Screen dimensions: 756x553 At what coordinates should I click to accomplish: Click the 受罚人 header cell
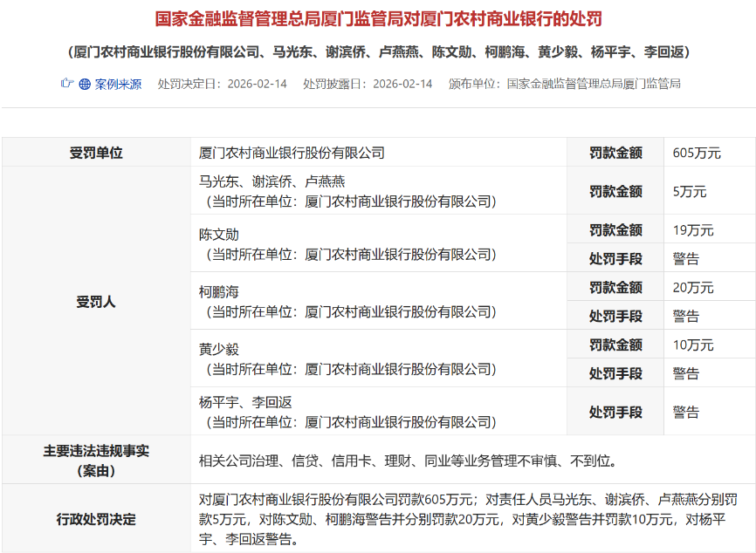coord(96,302)
